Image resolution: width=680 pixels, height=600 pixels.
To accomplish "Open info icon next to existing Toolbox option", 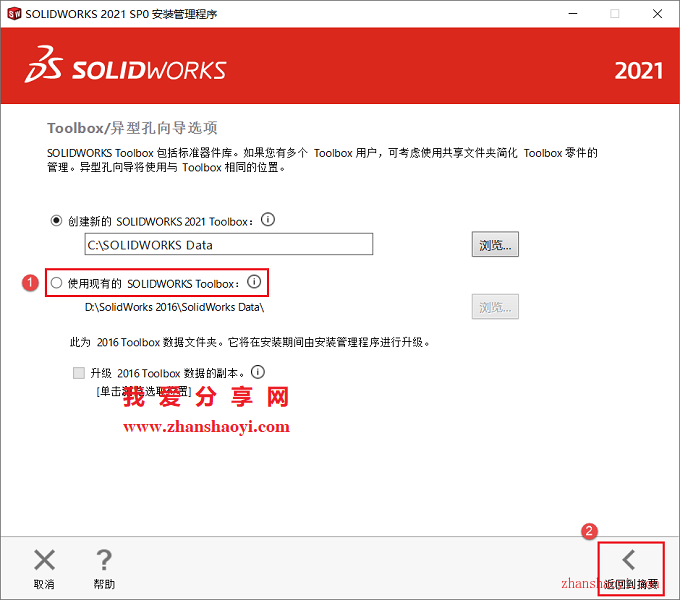I will (254, 282).
